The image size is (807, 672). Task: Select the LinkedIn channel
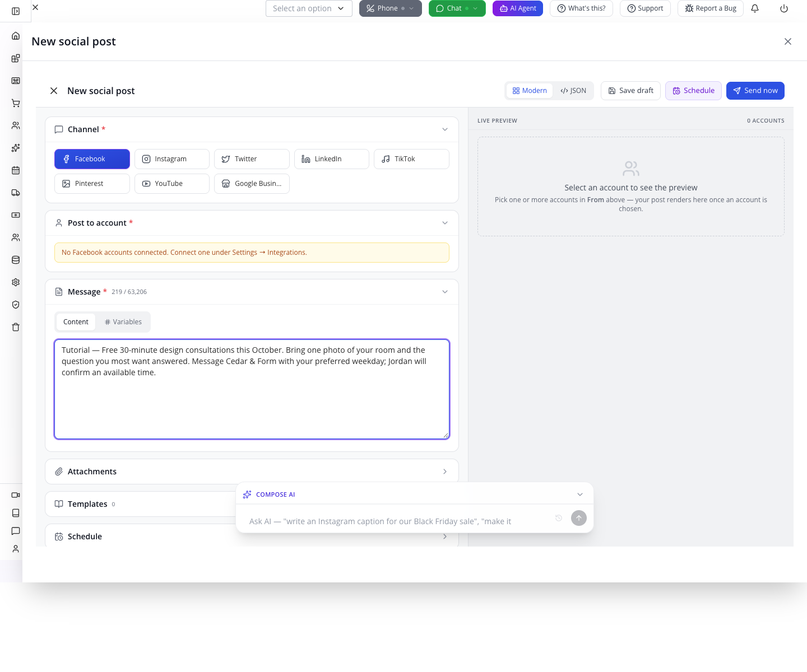[332, 159]
